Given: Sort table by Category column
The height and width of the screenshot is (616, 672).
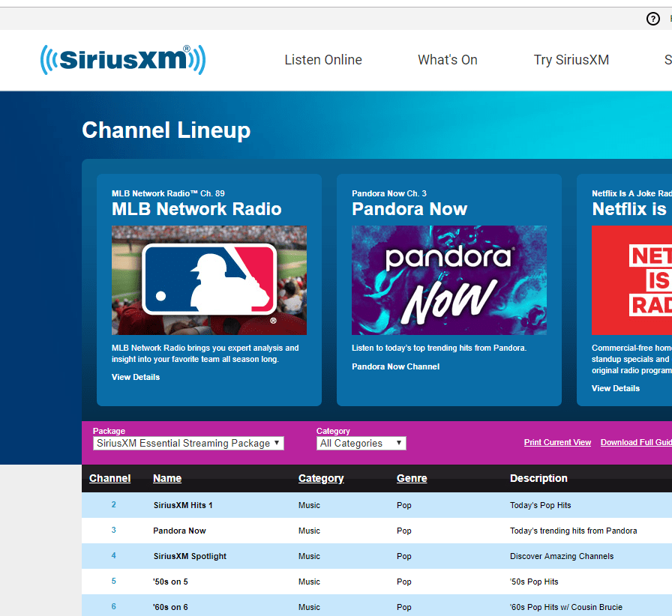Looking at the screenshot, I should click(321, 479).
